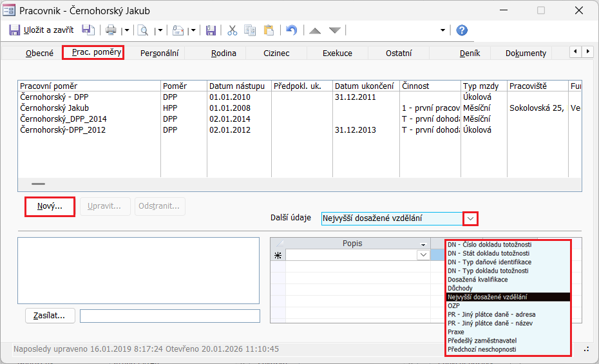Open the print options dropdown arrow
Viewport: 599px width, 364px height.
click(x=126, y=30)
